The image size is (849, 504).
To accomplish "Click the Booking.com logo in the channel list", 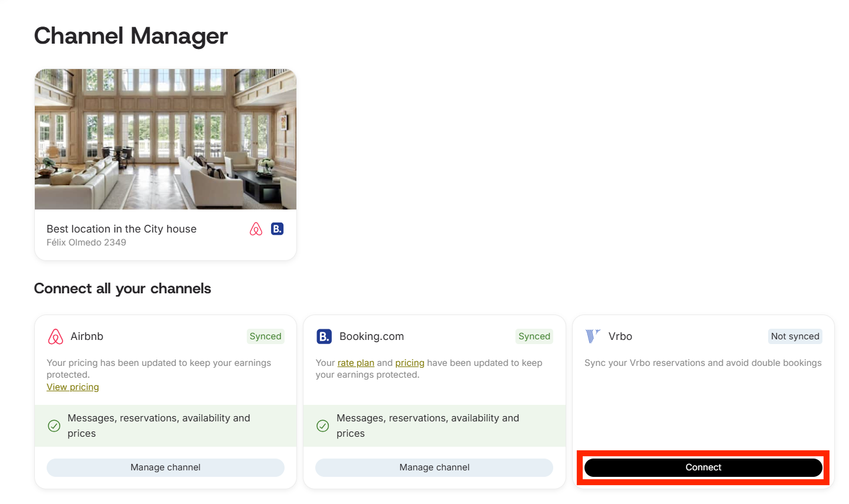I will tap(324, 336).
